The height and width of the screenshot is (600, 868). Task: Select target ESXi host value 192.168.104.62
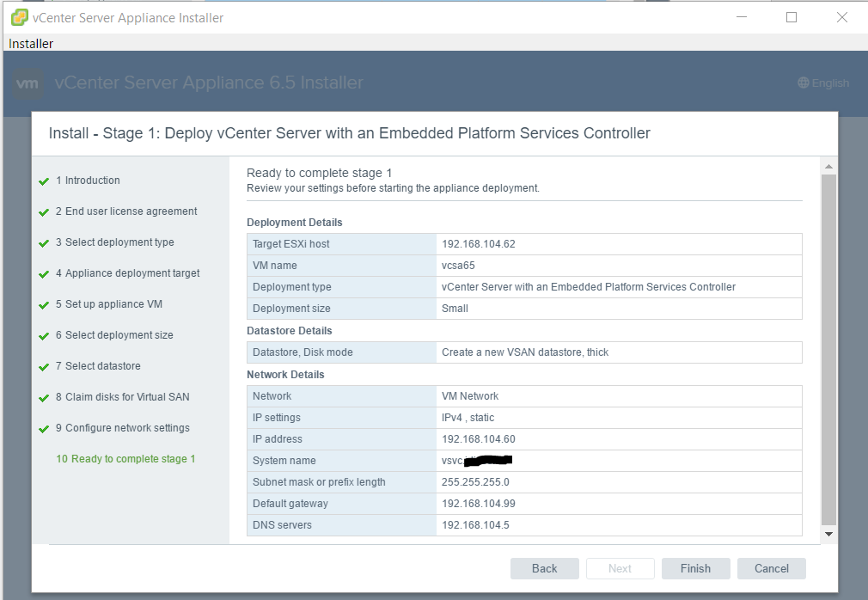(479, 244)
